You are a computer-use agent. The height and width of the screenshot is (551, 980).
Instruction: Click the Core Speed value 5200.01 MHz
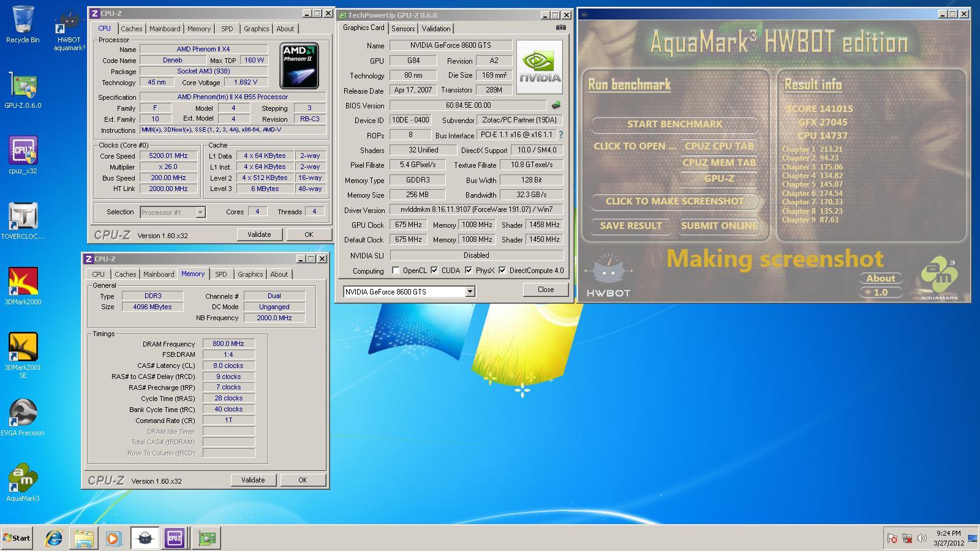169,156
